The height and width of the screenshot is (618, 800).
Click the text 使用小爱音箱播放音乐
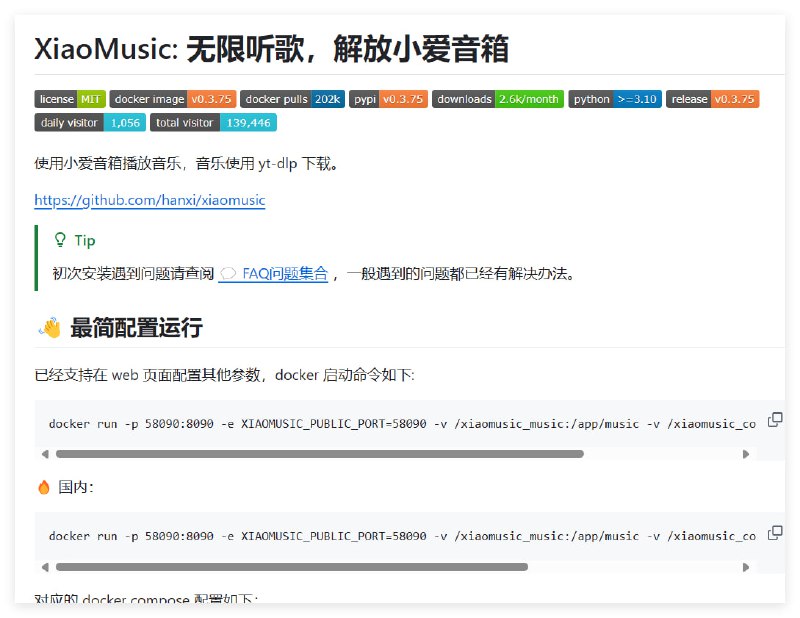tap(108, 164)
